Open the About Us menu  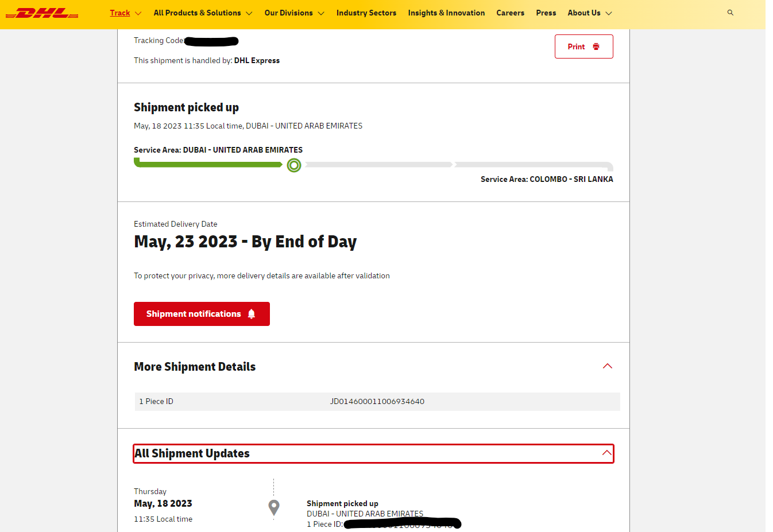click(x=584, y=13)
